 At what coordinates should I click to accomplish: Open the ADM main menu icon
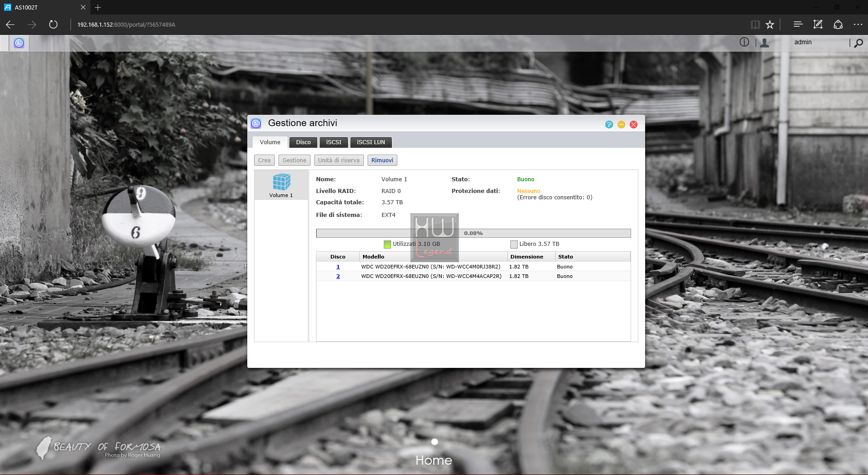pyautogui.click(x=19, y=43)
